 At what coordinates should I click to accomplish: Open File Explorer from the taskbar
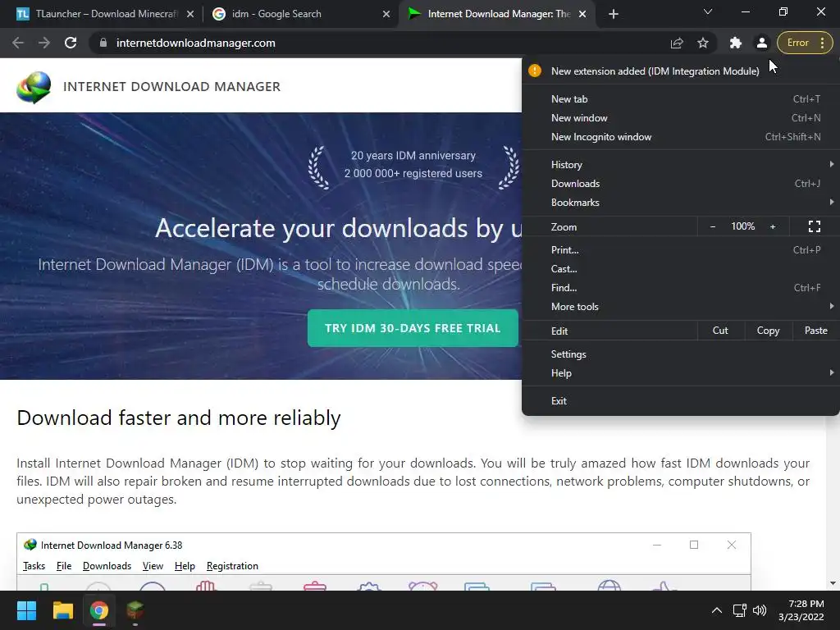pos(62,610)
